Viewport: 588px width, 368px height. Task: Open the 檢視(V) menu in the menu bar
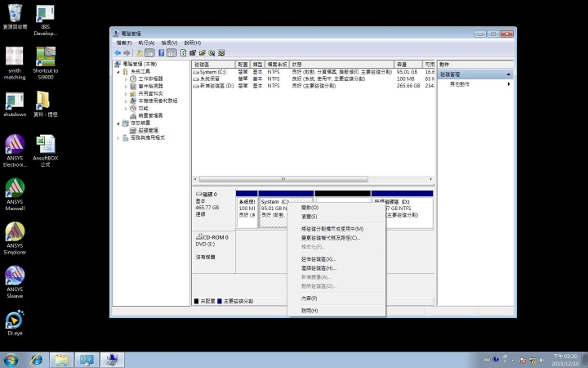pyautogui.click(x=169, y=43)
